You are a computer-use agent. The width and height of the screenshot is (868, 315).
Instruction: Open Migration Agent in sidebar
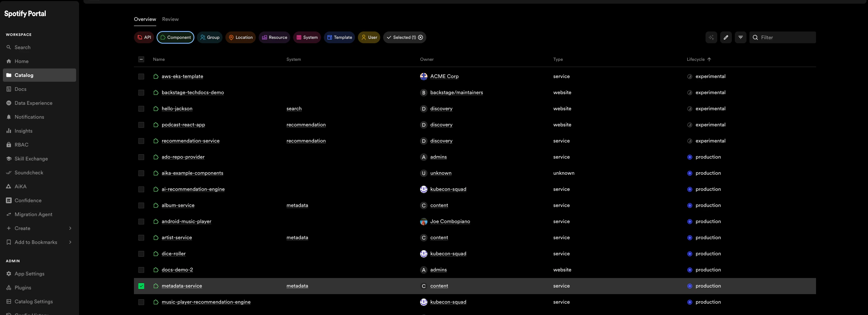(40, 214)
